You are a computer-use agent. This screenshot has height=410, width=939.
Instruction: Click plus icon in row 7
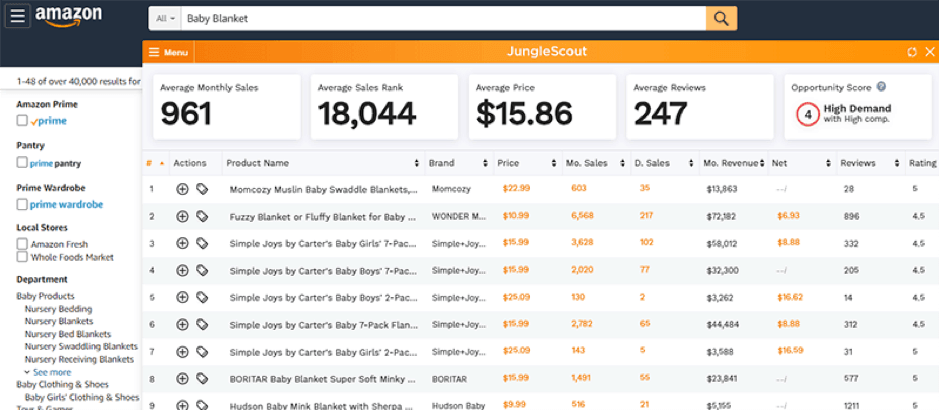(182, 352)
